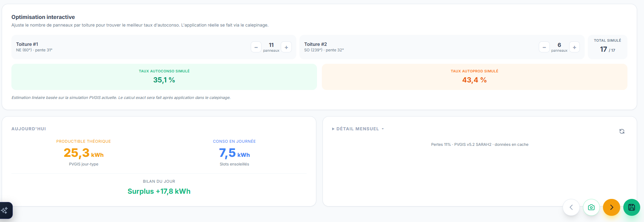Click the Total simulé 17/17 box
Screen dimensions: 644x222
(607, 47)
